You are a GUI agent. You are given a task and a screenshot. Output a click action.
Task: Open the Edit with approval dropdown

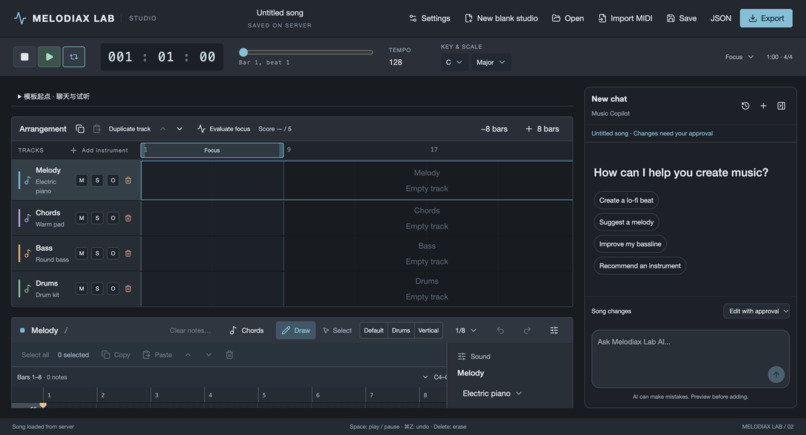756,311
